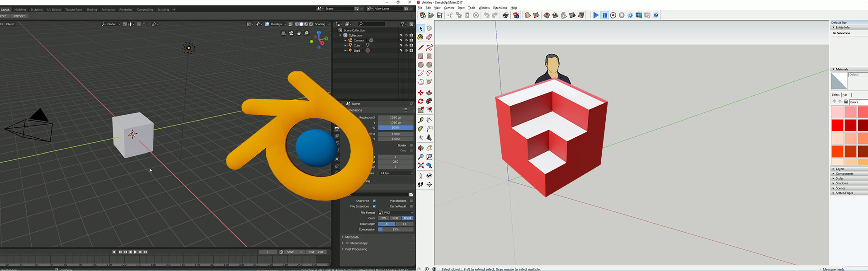Screen dimensions: 868x271
Task: Set Color Depth to 16
Action: coord(405,224)
